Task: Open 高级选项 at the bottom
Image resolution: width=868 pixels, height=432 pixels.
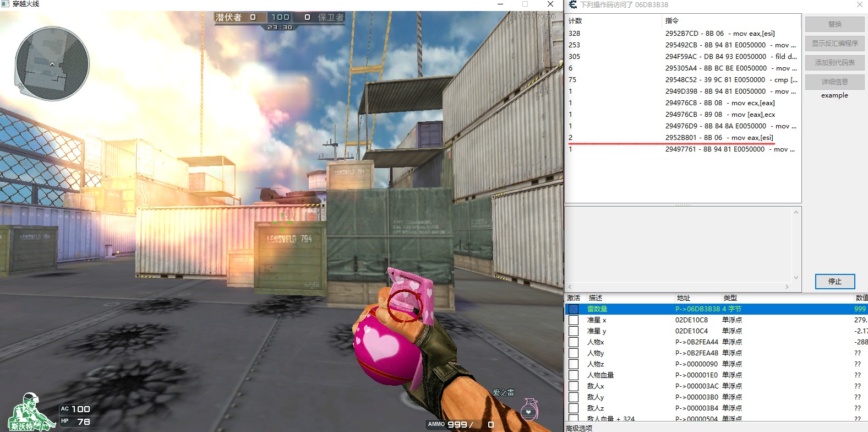Action: pyautogui.click(x=579, y=428)
